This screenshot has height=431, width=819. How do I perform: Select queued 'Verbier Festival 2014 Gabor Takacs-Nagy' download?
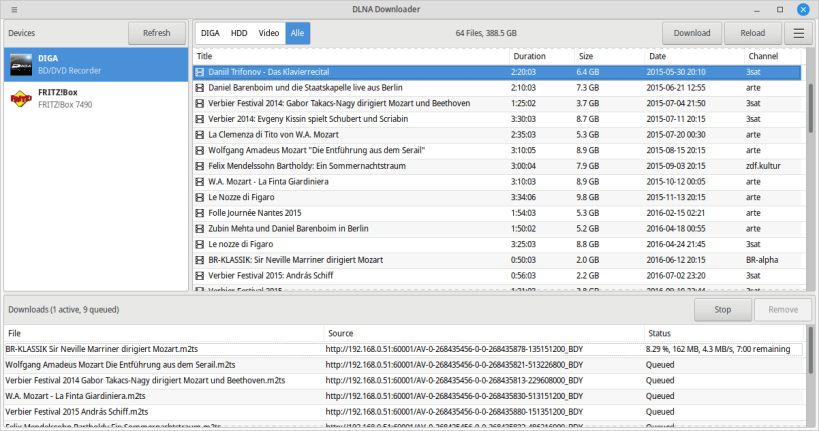[145, 380]
